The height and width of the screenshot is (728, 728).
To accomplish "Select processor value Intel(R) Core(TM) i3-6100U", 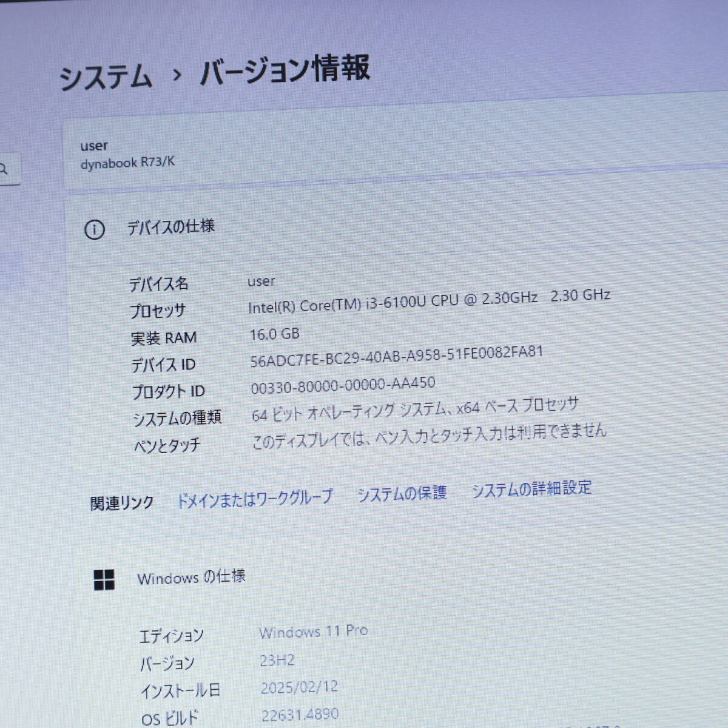I will tap(429, 301).
